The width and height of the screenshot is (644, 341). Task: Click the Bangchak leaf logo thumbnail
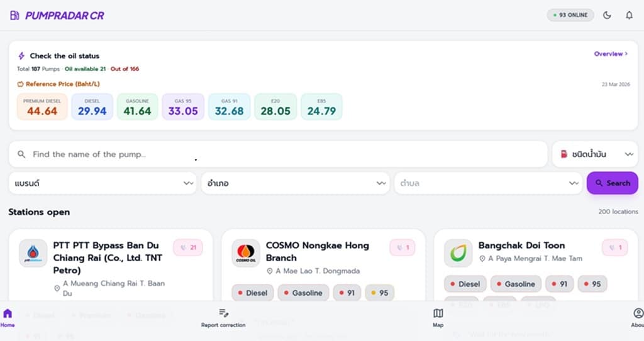(458, 253)
